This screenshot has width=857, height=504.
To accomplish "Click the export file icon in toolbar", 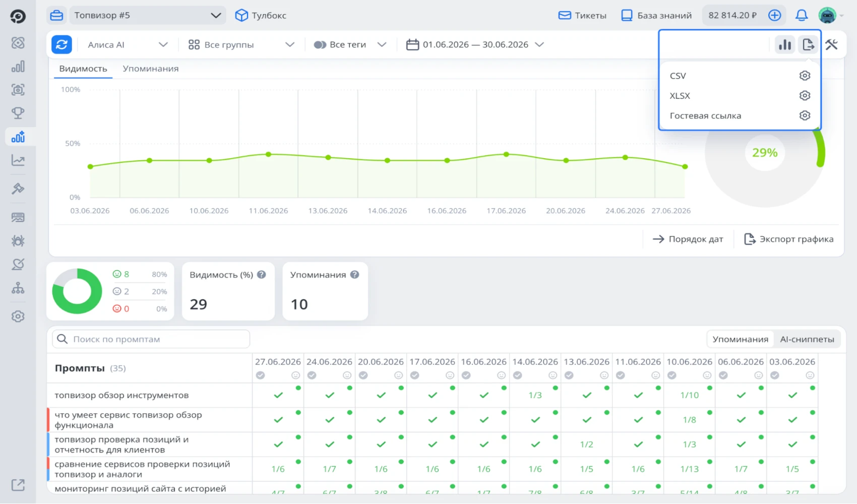I will (808, 44).
